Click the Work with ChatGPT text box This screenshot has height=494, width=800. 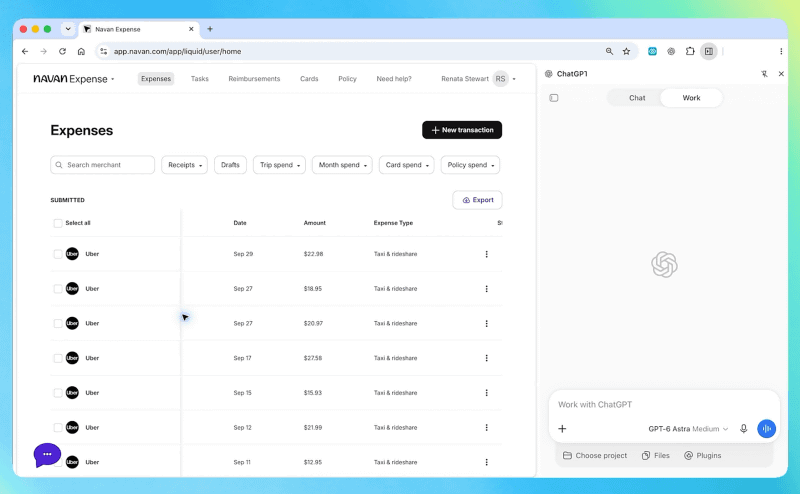click(664, 405)
